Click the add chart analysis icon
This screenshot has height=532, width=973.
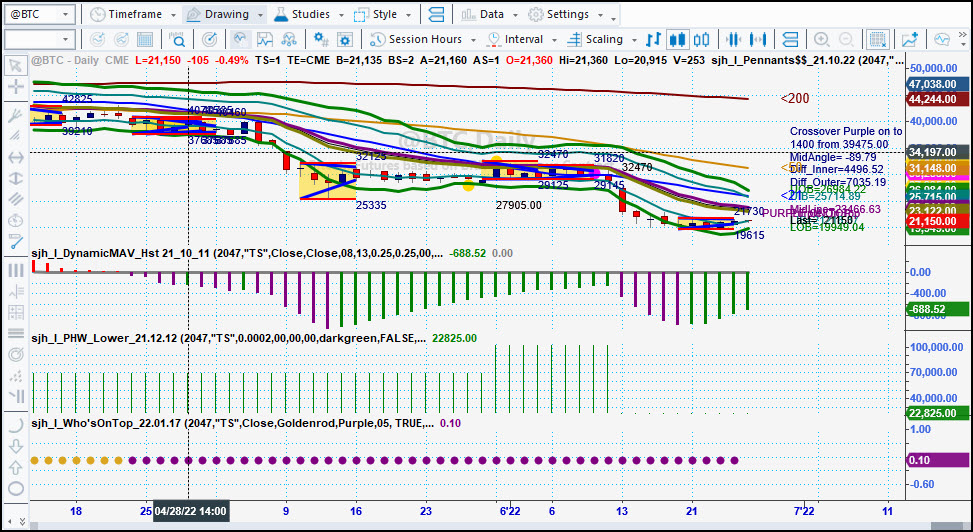click(x=910, y=40)
